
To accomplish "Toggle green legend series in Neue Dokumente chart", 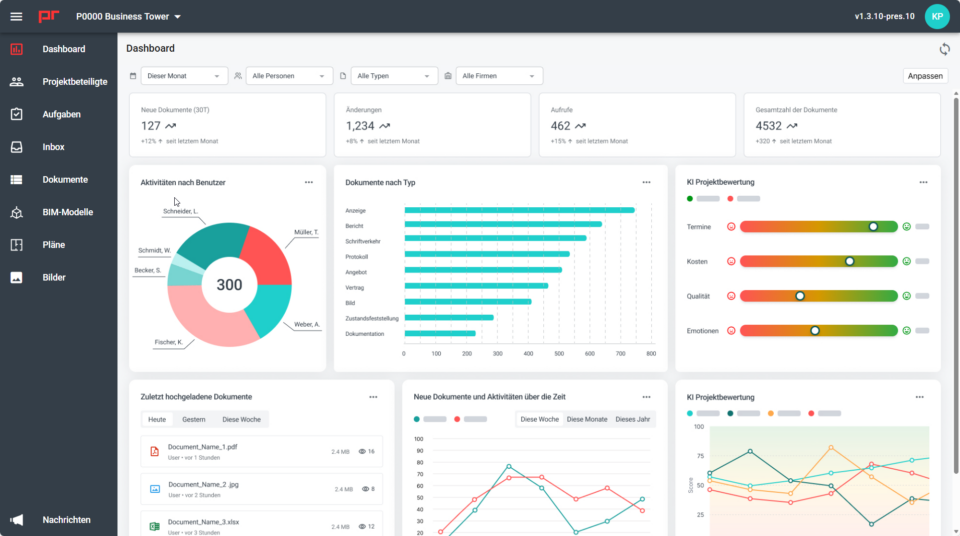I will [x=417, y=419].
